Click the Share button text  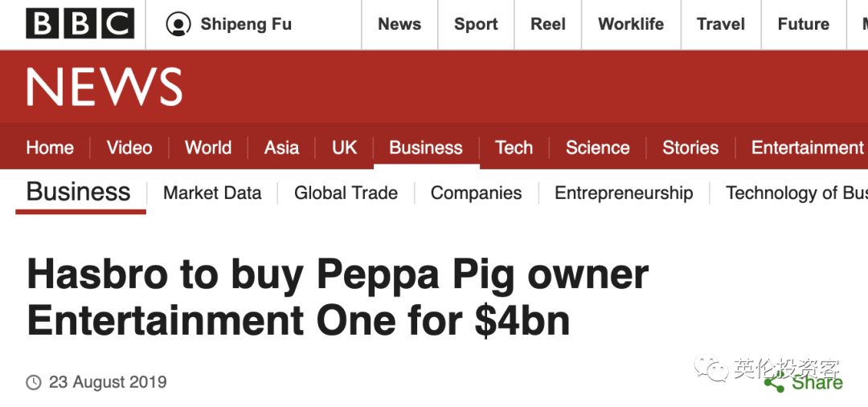pyautogui.click(x=817, y=383)
